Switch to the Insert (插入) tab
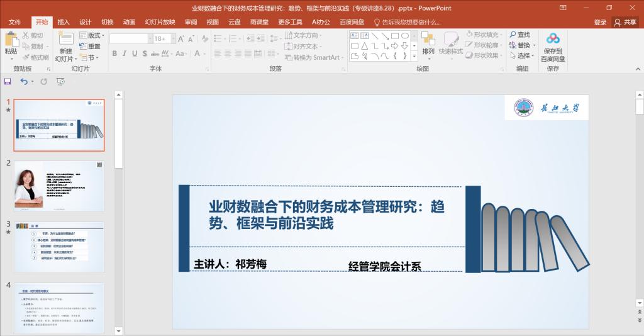This screenshot has width=644, height=336. tap(64, 22)
